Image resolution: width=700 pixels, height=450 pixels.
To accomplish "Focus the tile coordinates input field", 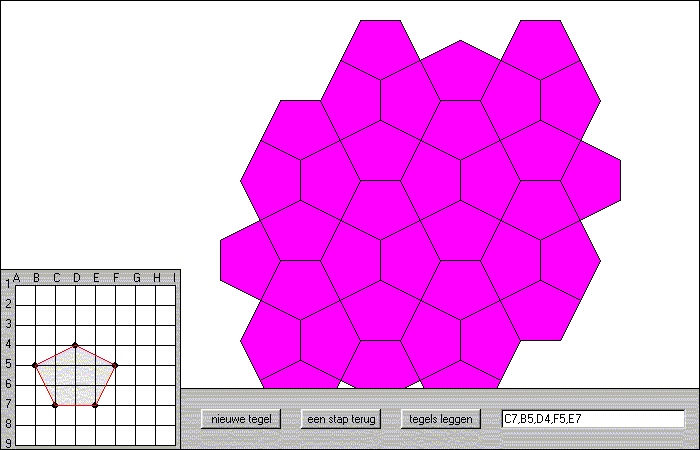I will (x=593, y=419).
